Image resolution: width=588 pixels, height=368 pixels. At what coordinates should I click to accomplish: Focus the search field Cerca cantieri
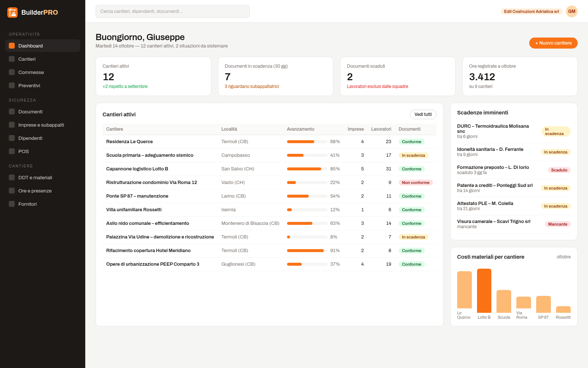point(173,11)
